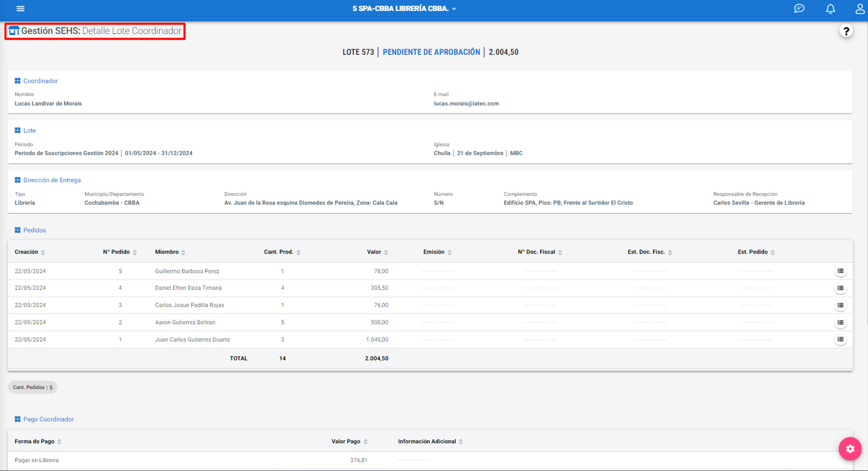868x471 pixels.
Task: Click the Cant. Pedidos 5 chip
Action: [x=33, y=387]
